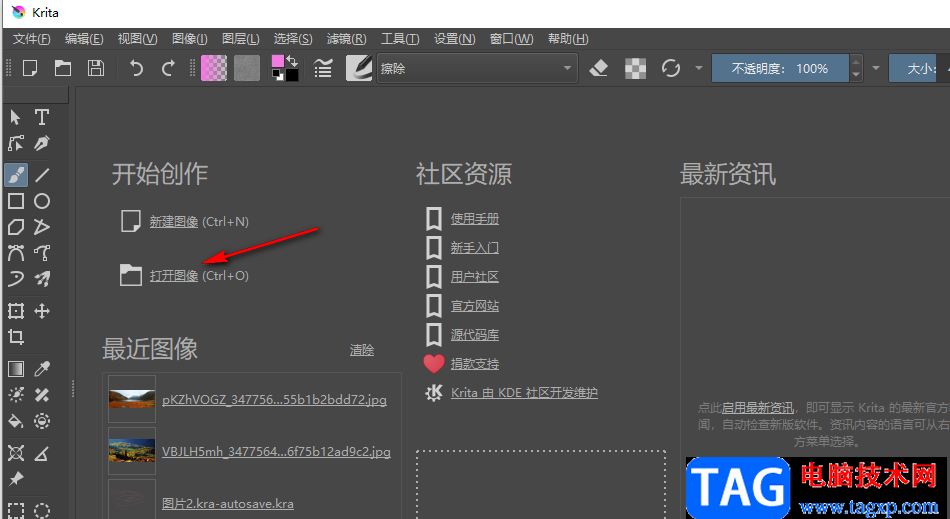Select the fill bucket tool
950x519 pixels.
point(16,421)
